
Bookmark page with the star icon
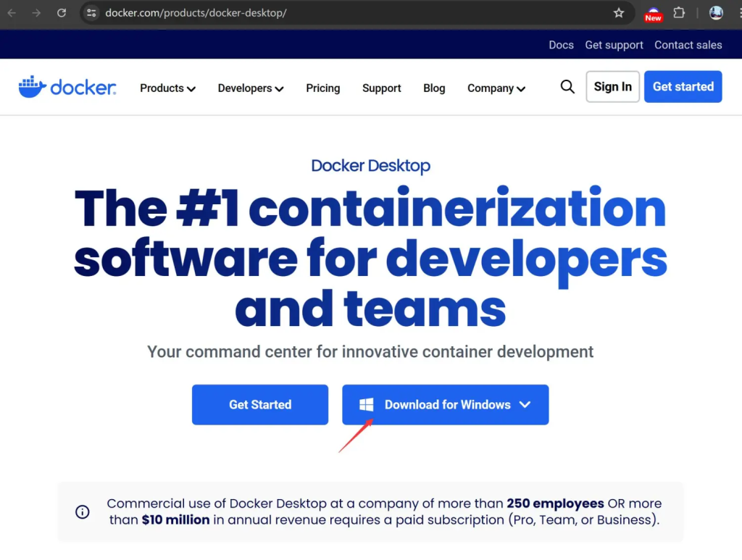click(619, 13)
